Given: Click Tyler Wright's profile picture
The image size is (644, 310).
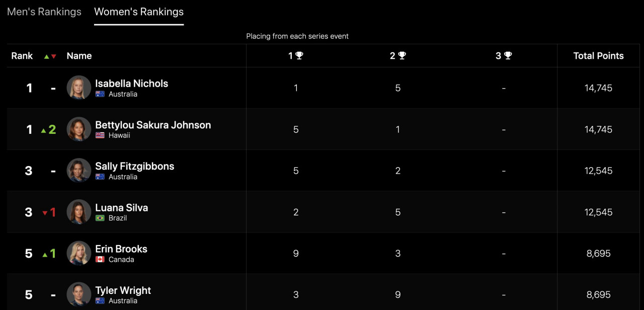Looking at the screenshot, I should tap(79, 294).
